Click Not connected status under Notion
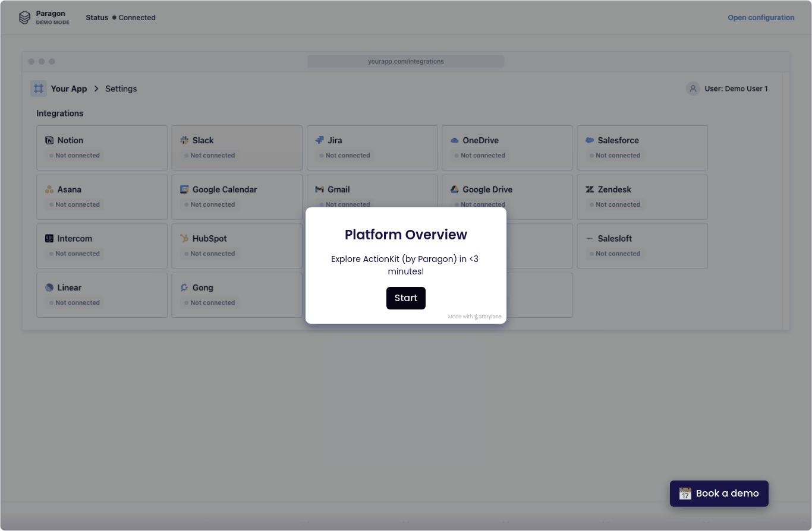This screenshot has width=812, height=531. coord(75,156)
